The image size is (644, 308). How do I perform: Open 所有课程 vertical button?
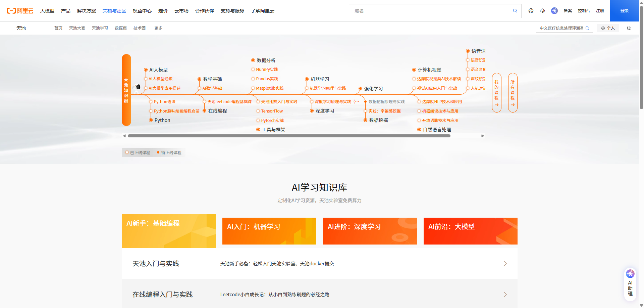pos(513,93)
